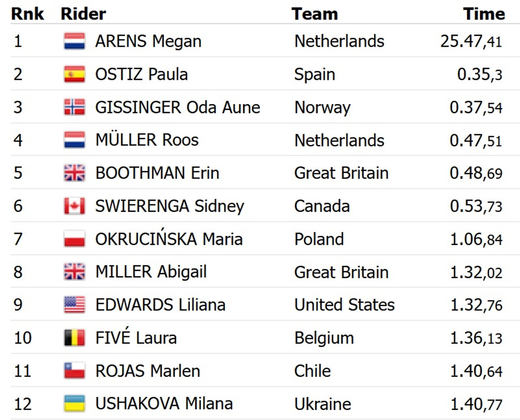This screenshot has height=420, width=520.
Task: Sort results by the Rnk column header
Action: [x=27, y=14]
